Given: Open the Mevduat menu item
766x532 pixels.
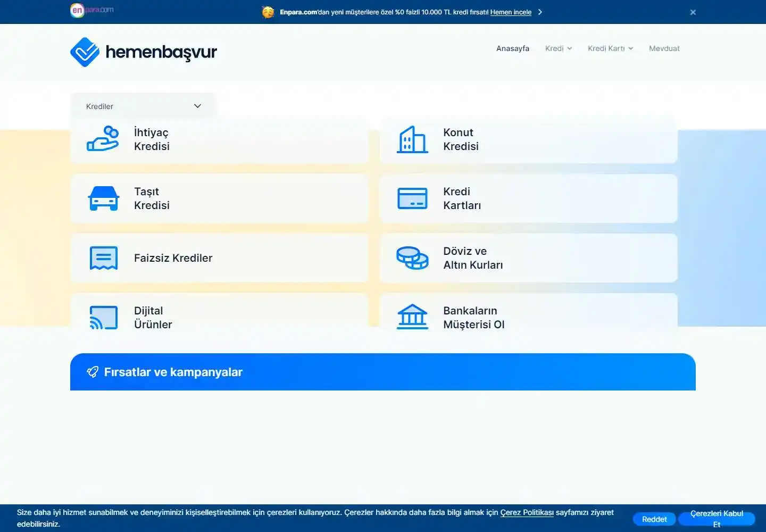Looking at the screenshot, I should [664, 48].
